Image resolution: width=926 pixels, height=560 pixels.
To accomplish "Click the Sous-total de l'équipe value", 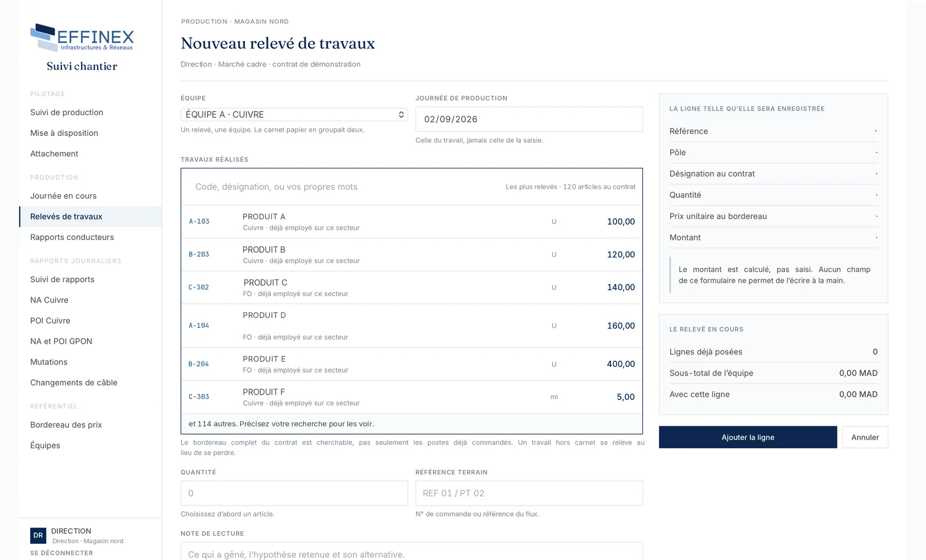I will (x=858, y=373).
